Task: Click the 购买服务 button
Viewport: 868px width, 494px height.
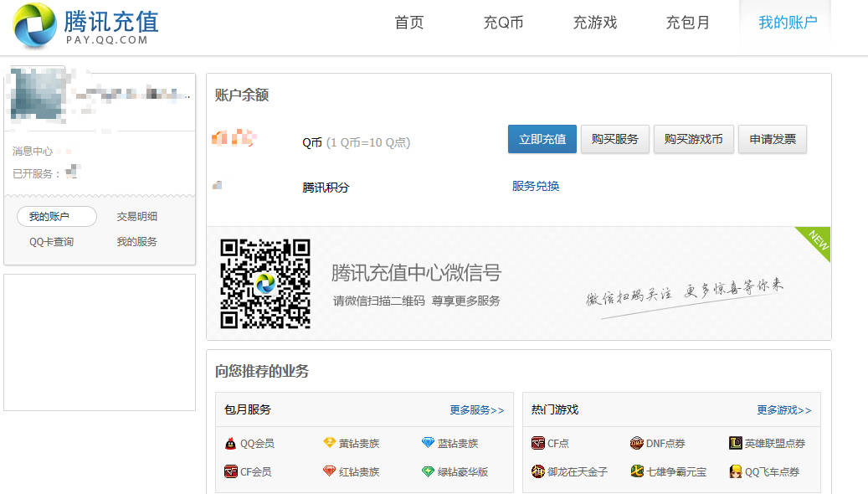Action: 615,139
